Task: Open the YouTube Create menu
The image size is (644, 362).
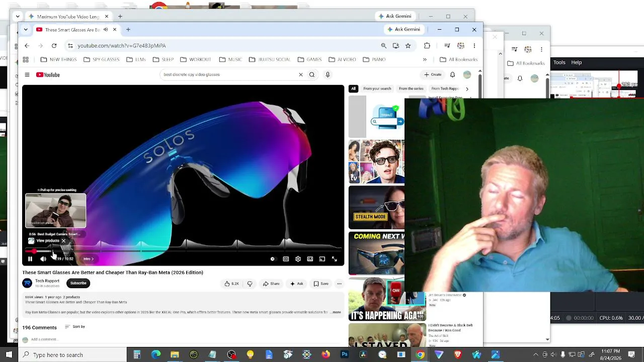Action: 433,74
